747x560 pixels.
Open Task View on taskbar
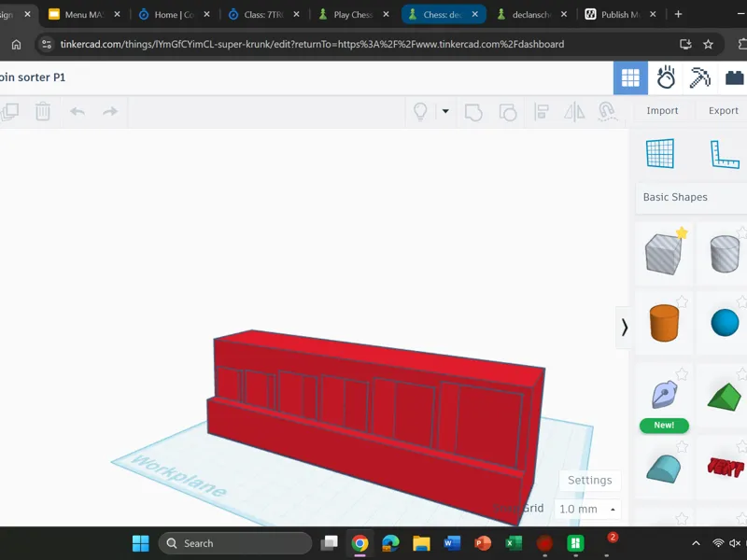tap(329, 543)
